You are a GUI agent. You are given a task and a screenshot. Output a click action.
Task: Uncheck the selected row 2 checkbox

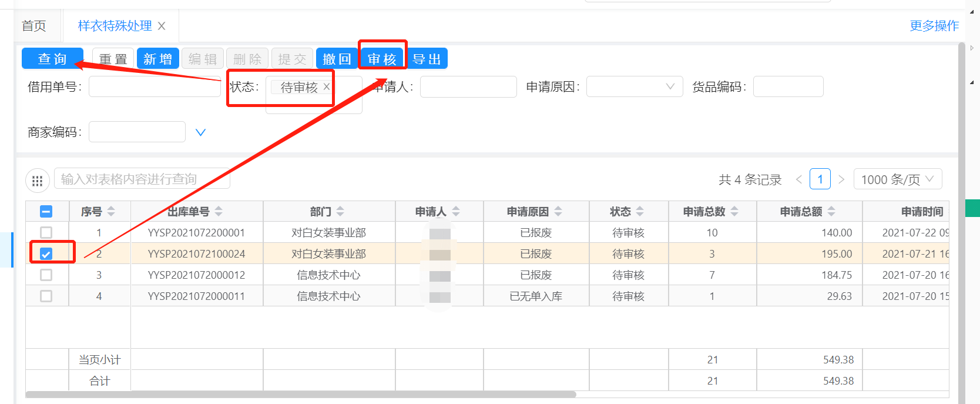coord(46,254)
